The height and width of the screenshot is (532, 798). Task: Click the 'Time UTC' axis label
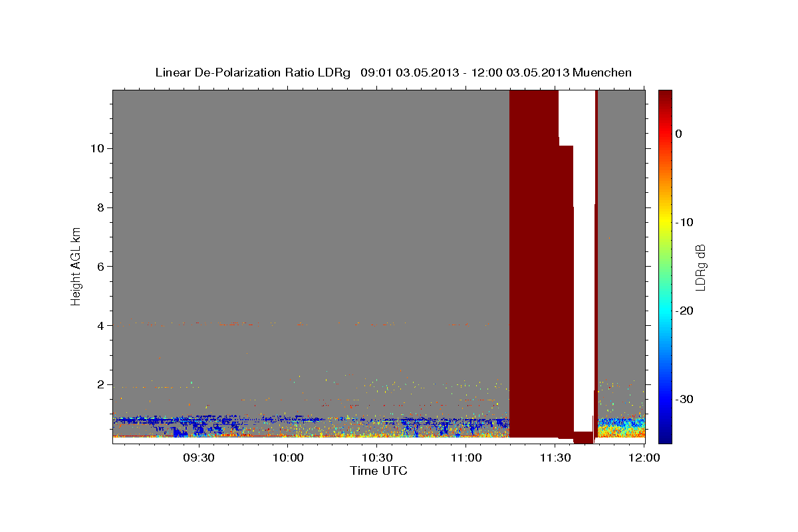[378, 471]
